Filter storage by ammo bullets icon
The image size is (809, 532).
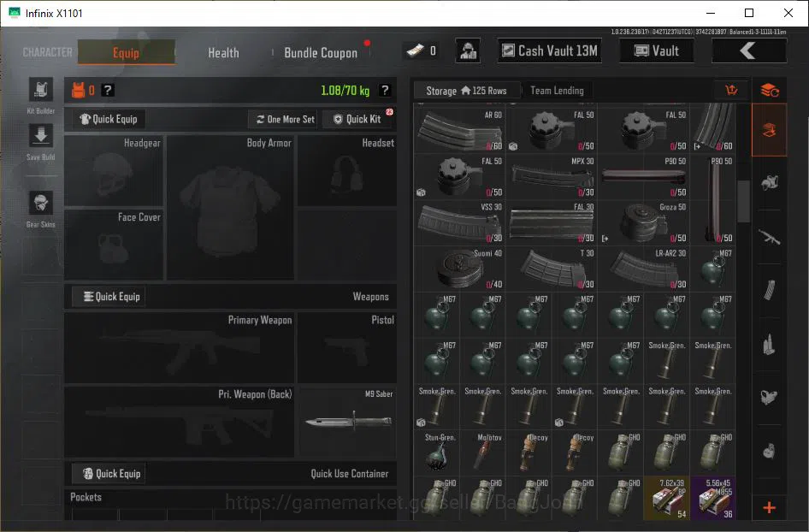tap(770, 345)
